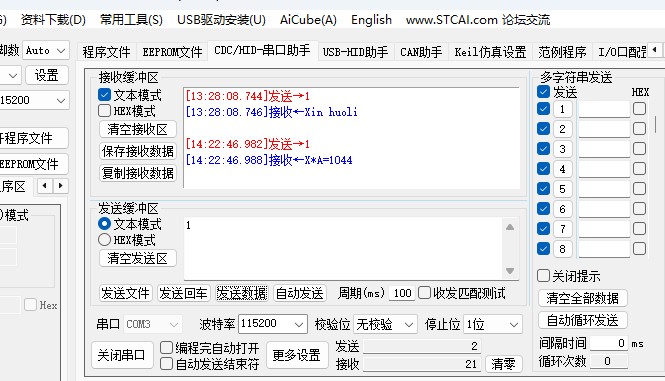Open the USB驱动安装(U) menu
This screenshot has width=665, height=381.
tap(221, 20)
